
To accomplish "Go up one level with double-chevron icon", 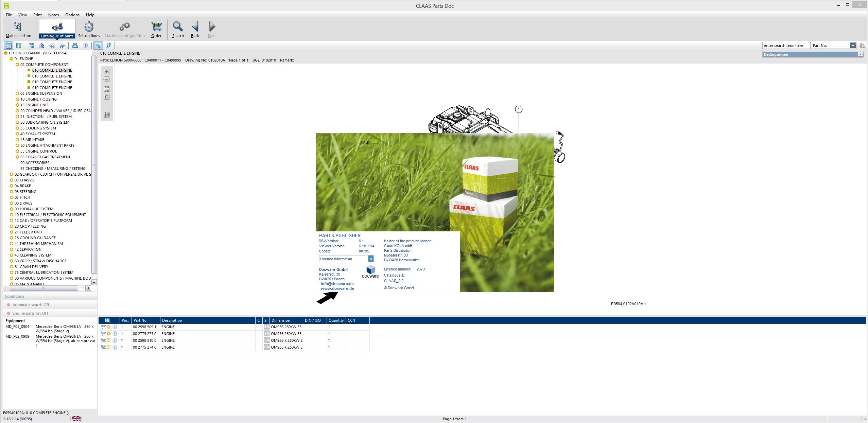I will (41, 46).
